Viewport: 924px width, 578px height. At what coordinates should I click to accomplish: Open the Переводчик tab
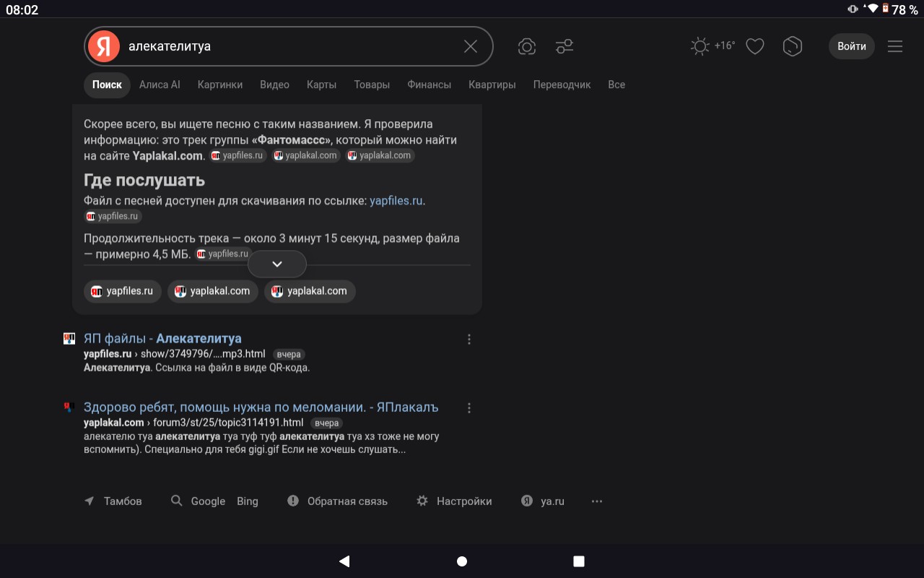click(562, 85)
